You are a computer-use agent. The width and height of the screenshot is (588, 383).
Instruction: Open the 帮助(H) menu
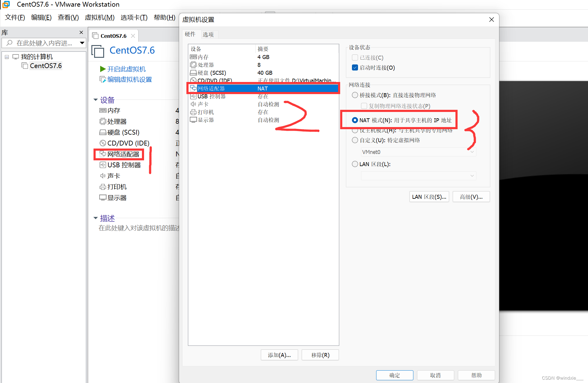(165, 17)
